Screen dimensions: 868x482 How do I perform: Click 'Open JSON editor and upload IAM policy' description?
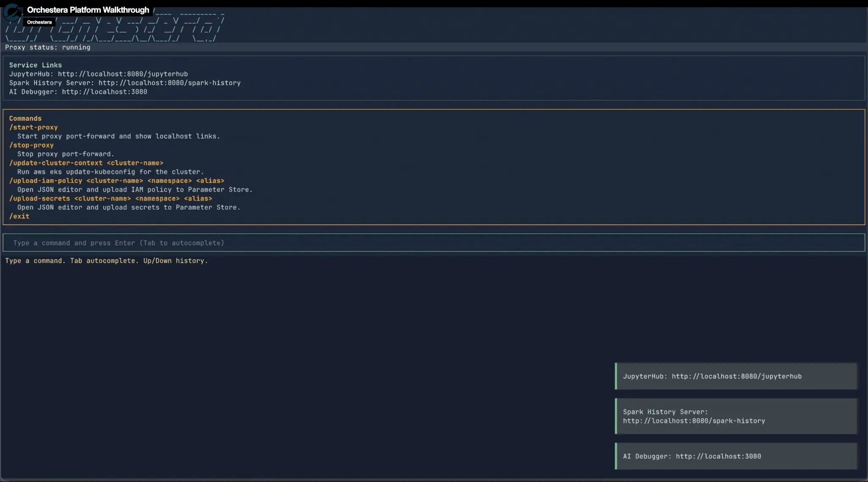coord(135,189)
